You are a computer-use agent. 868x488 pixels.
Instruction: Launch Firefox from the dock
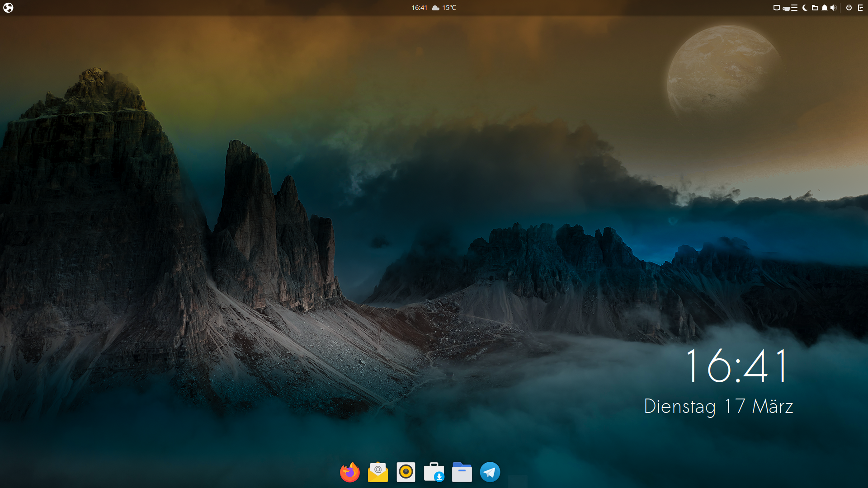coord(349,473)
